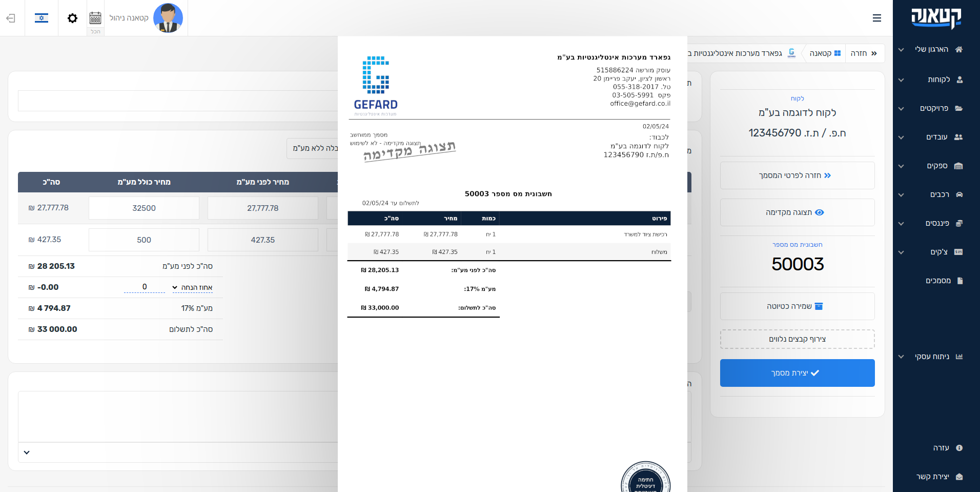The width and height of the screenshot is (980, 492).
Task: Click שמירה כטיוטה save draft button
Action: click(797, 306)
